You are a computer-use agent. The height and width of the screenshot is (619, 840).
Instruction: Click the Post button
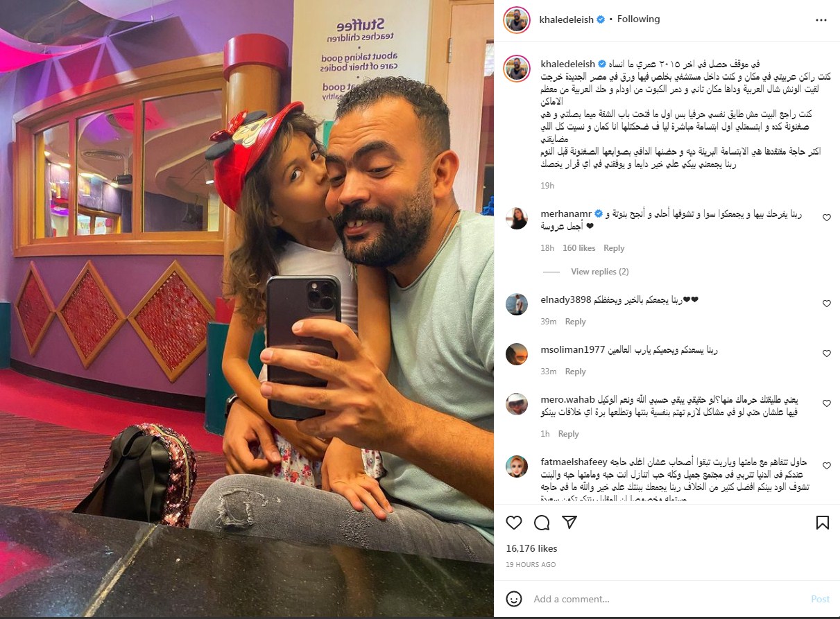click(x=820, y=599)
